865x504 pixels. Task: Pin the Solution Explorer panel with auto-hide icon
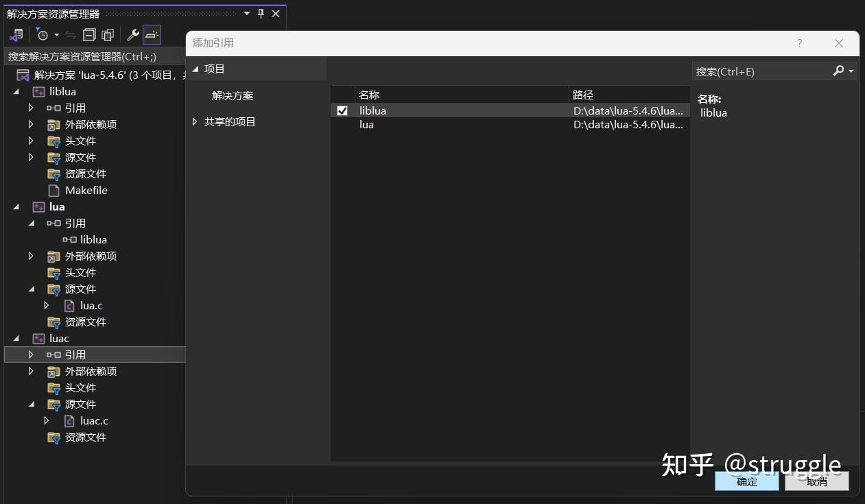point(261,14)
